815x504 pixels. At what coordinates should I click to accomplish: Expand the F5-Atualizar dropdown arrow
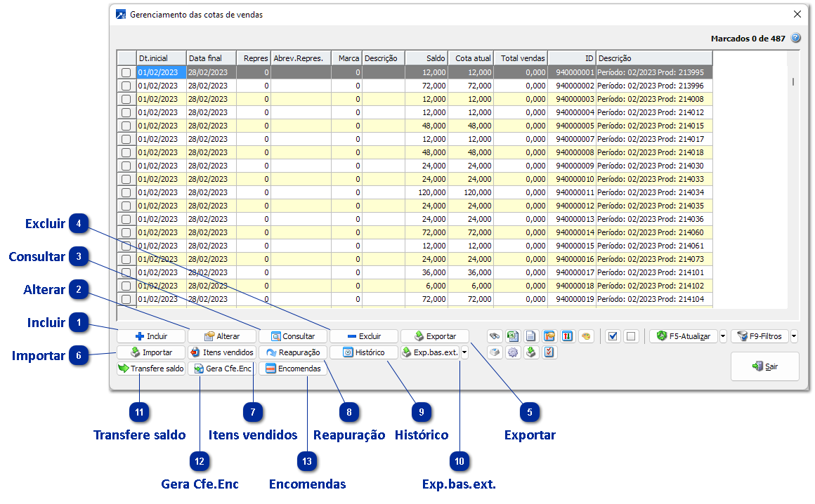click(723, 336)
